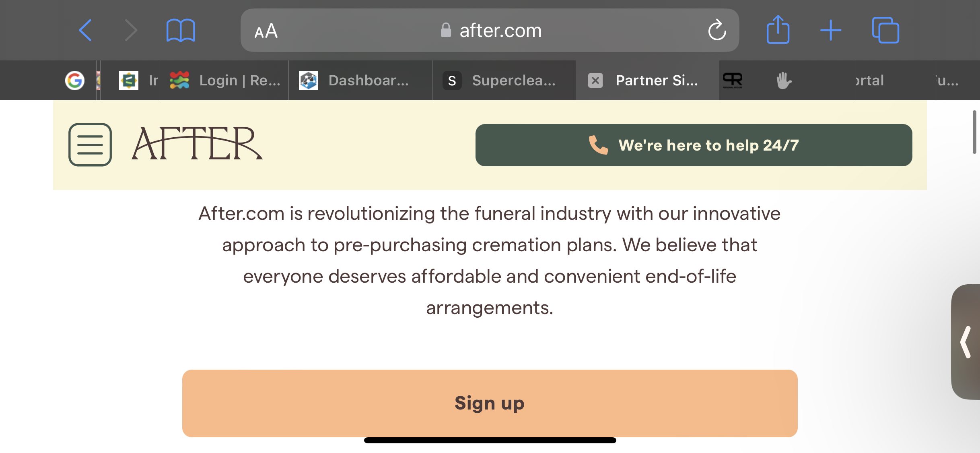Switch to the Login | Re... tab
The image size is (980, 453).
coord(224,81)
